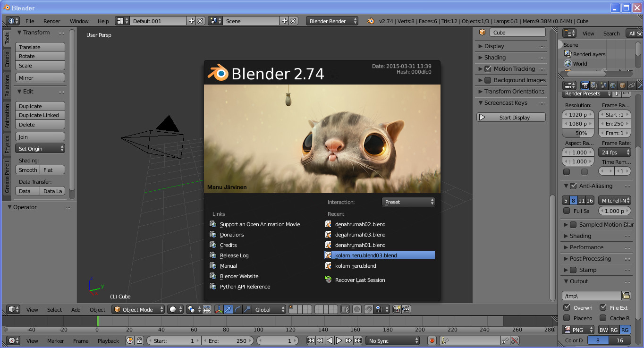Click the End frame 250 field
644x348 pixels.
tap(228, 341)
